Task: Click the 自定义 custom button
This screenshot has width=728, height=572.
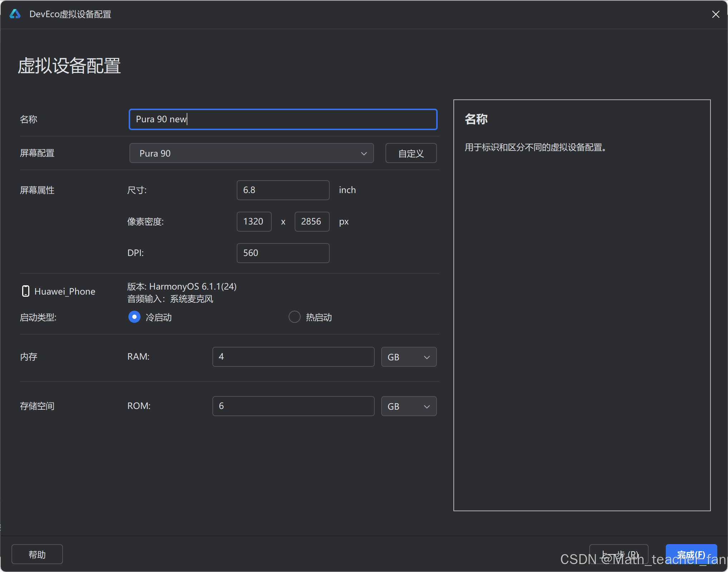Action: pos(411,153)
